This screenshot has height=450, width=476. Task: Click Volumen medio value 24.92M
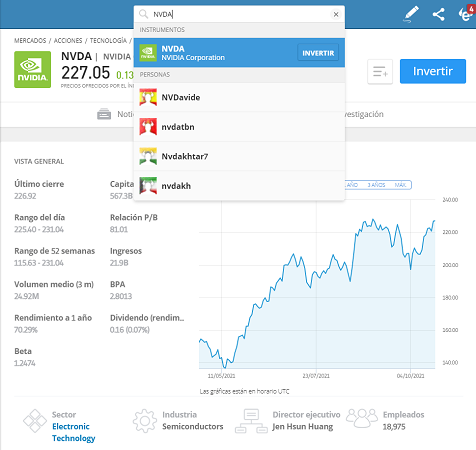tap(26, 296)
